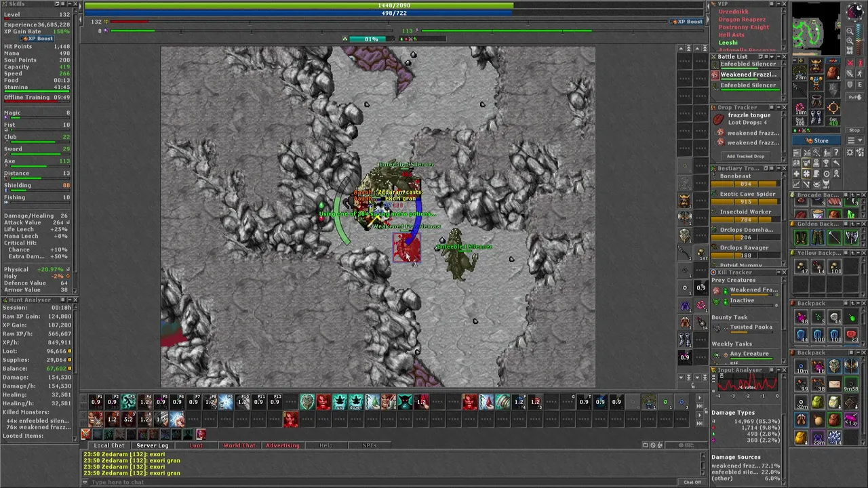
Task: Select Leeshi in the VIP list
Action: pos(728,43)
